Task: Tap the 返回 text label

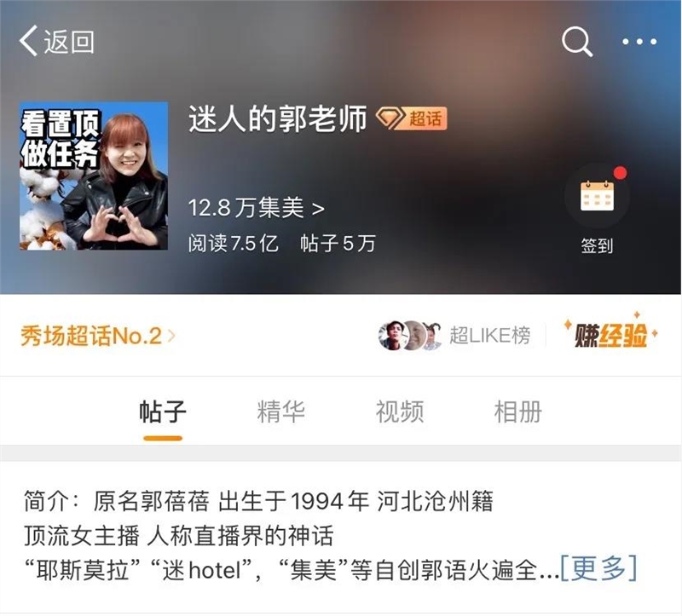Action: coord(69,42)
